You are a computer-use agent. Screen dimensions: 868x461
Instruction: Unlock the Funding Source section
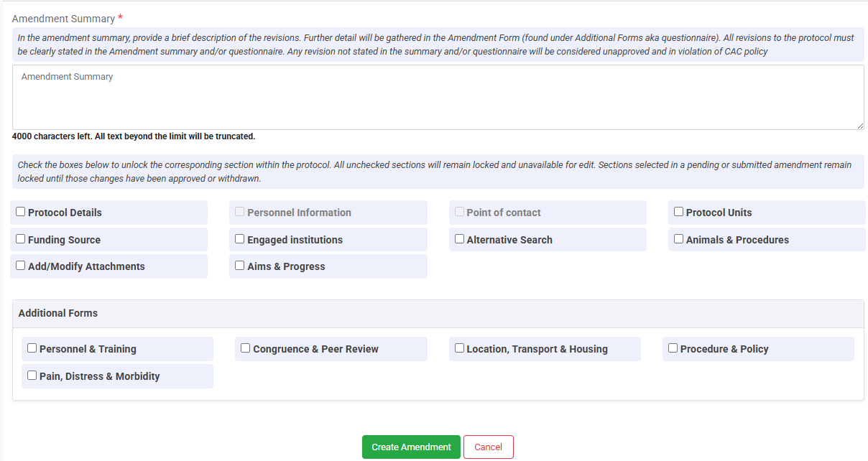pos(20,238)
